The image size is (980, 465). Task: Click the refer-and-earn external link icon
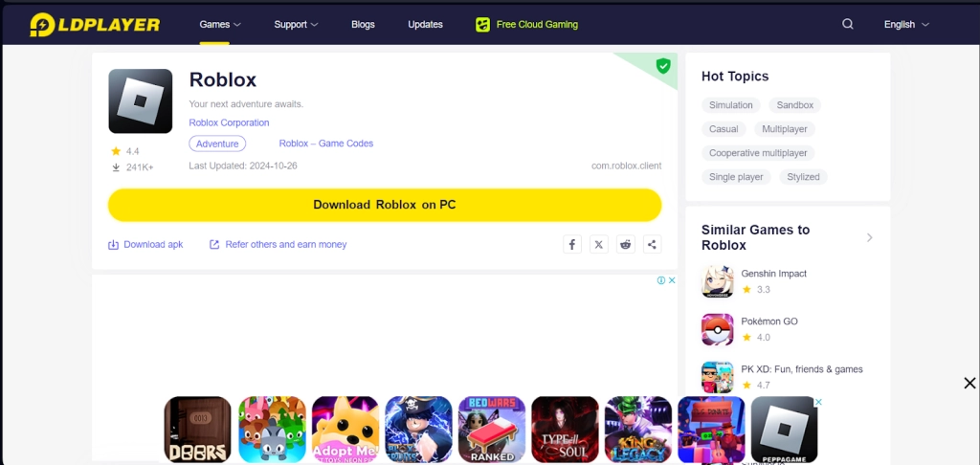point(214,244)
